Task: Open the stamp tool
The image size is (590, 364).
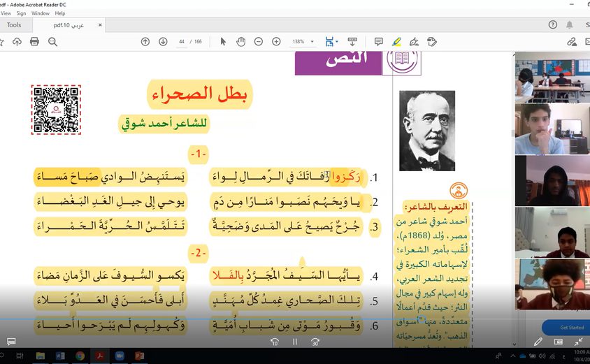Action: (432, 42)
